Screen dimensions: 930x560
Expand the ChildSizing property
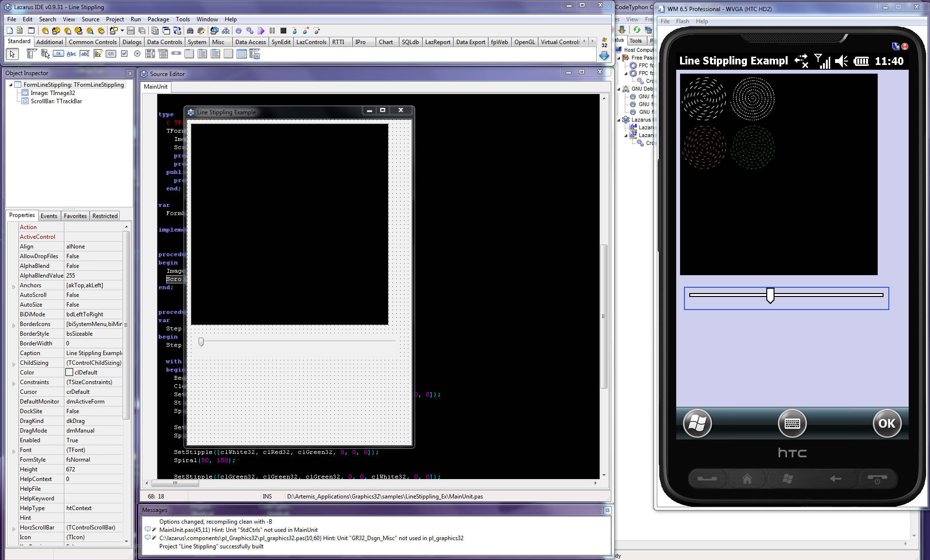tap(14, 364)
